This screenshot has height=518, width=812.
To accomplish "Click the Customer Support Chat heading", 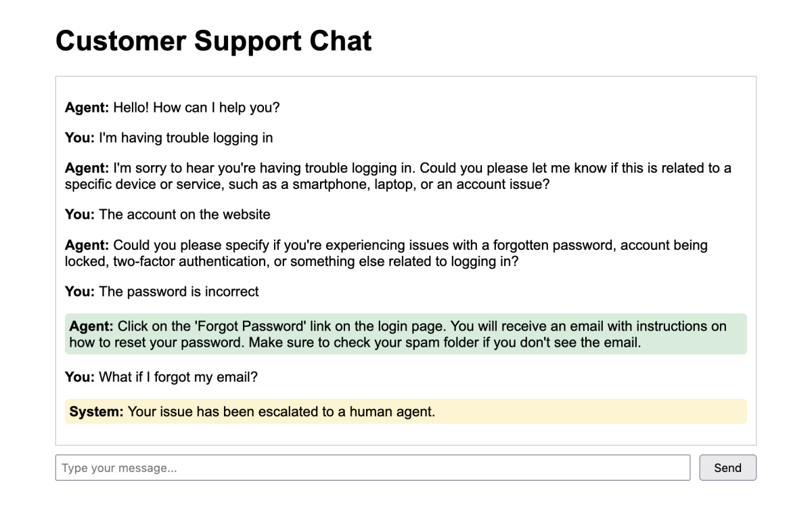I will click(x=213, y=41).
